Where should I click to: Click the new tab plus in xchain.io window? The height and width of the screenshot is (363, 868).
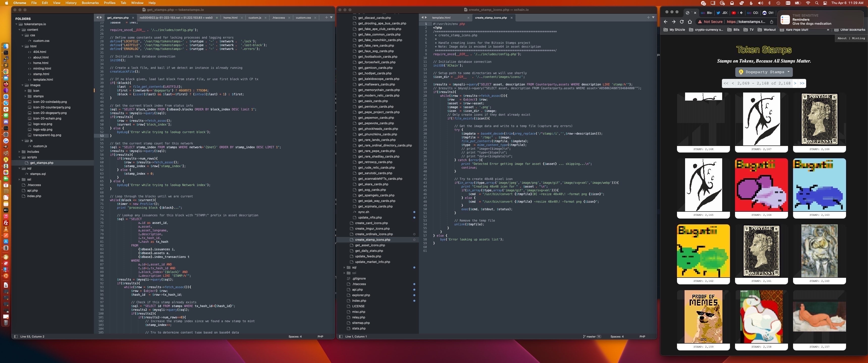tap(648, 17)
